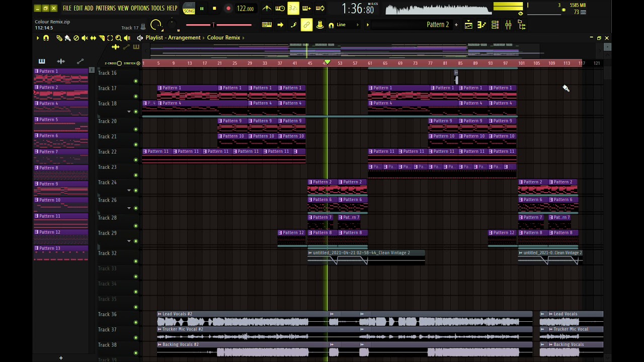This screenshot has height=362, width=644.
Task: Open the Channel rack view icon
Action: 495,25
